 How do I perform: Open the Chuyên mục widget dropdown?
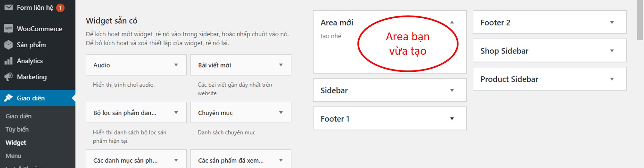[281, 113]
